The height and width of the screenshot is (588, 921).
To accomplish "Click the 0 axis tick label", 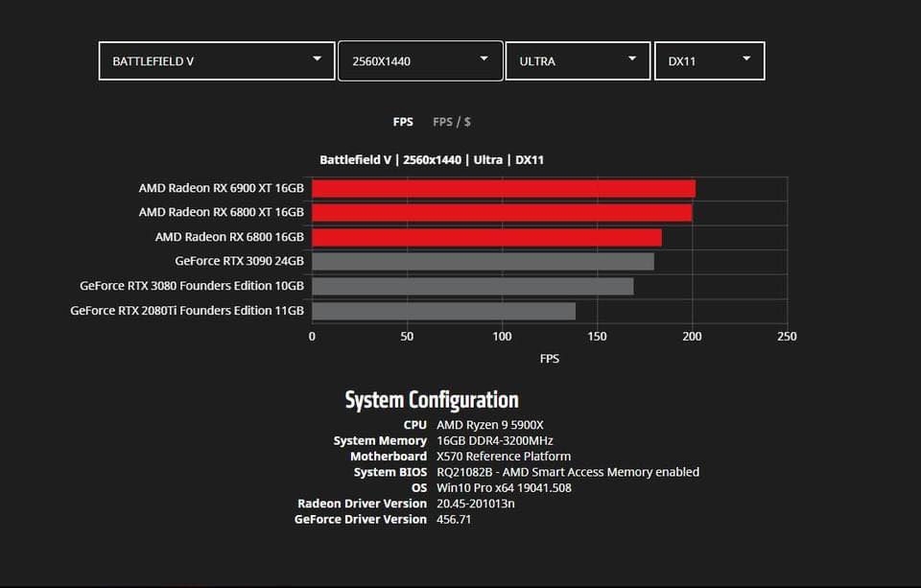I will pos(312,337).
